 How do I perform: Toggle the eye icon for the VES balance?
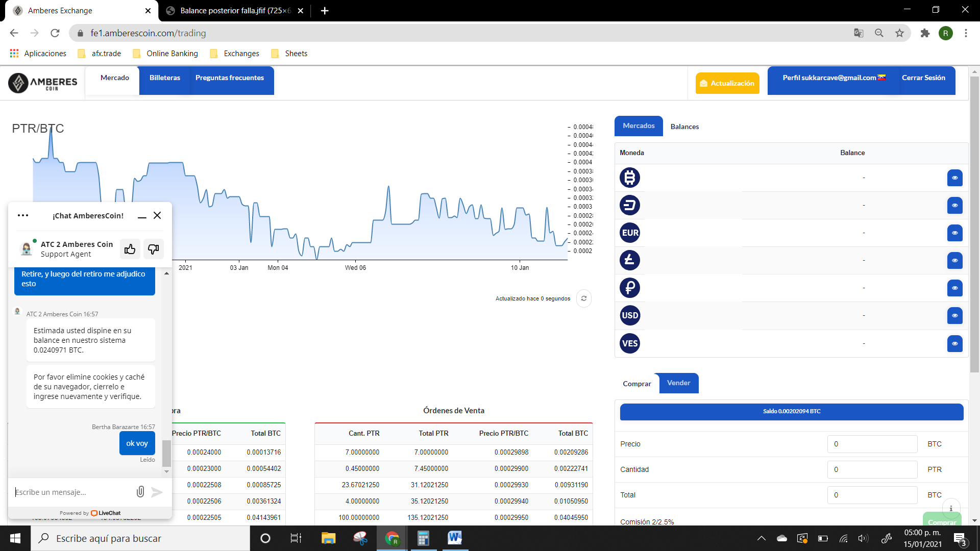click(954, 343)
